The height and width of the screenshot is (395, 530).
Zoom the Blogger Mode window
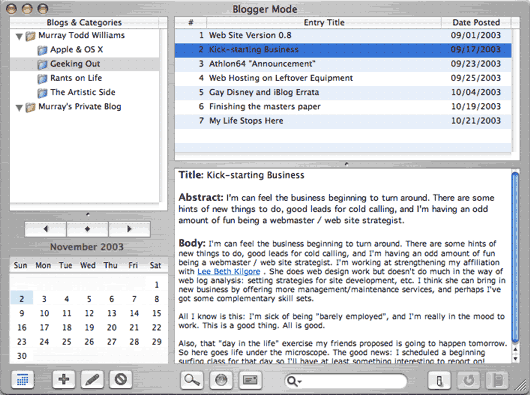(43, 9)
